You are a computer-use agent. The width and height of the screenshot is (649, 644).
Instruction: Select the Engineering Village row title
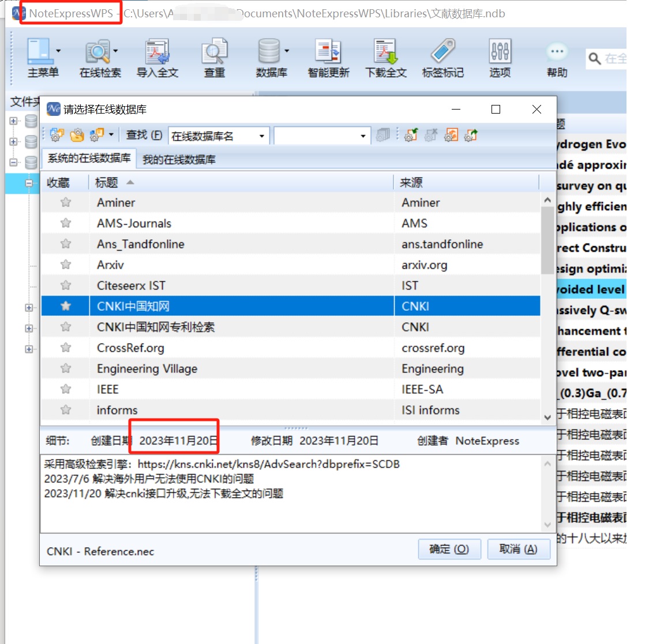click(x=147, y=368)
